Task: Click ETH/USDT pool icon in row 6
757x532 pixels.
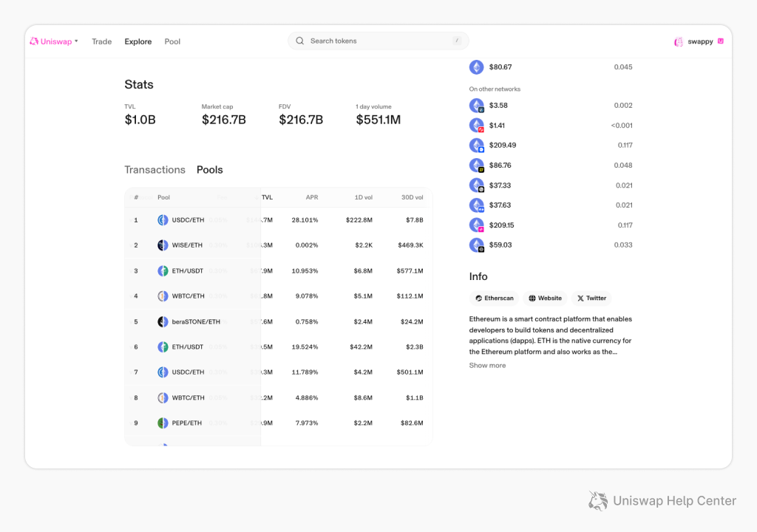Action: click(x=163, y=347)
